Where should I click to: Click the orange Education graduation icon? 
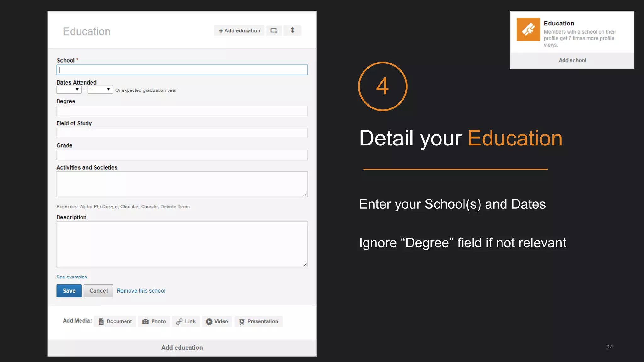[528, 29]
